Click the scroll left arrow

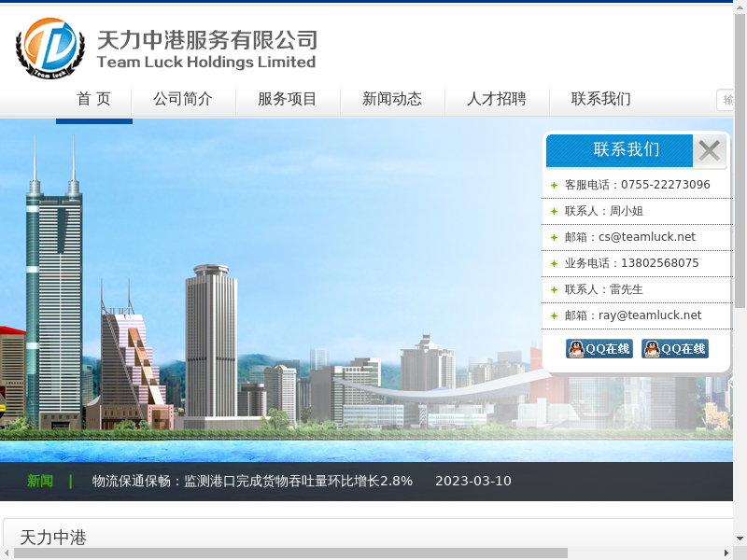coord(7,553)
